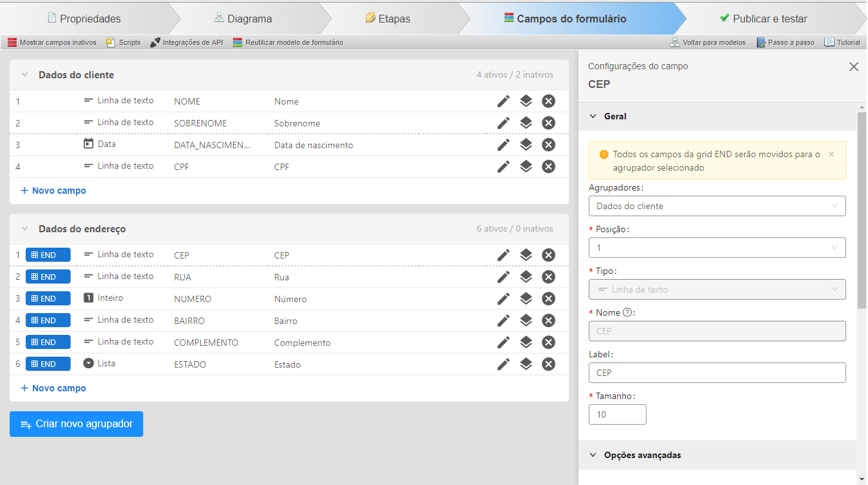Edit the BAIRRO field with pencil icon
Image resolution: width=868 pixels, height=485 pixels.
[x=504, y=321]
